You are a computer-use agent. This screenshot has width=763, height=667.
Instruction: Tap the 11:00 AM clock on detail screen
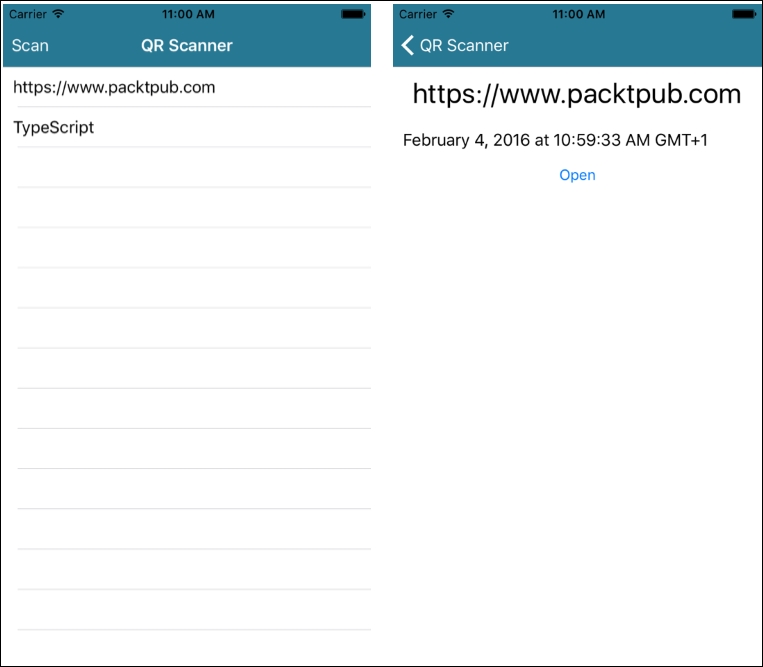tap(577, 14)
